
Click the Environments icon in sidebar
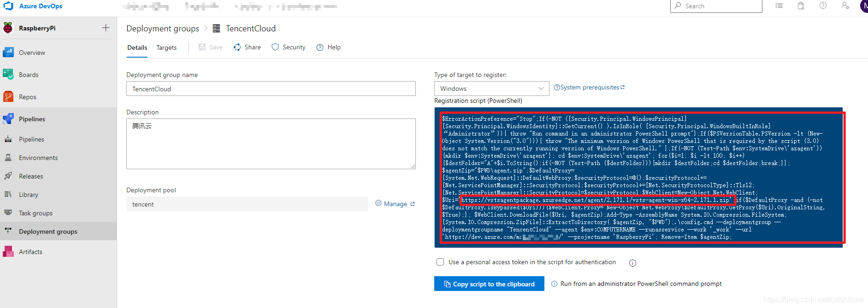pyautogui.click(x=8, y=158)
